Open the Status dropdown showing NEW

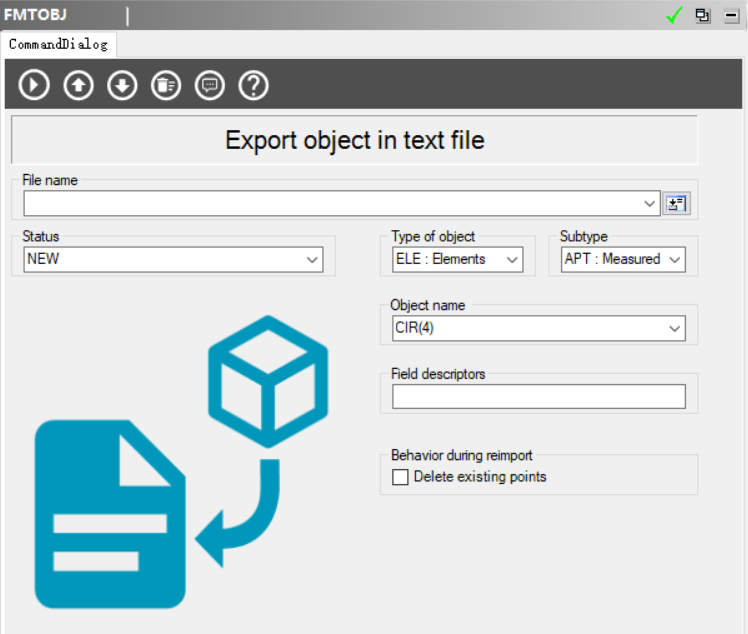pyautogui.click(x=312, y=260)
